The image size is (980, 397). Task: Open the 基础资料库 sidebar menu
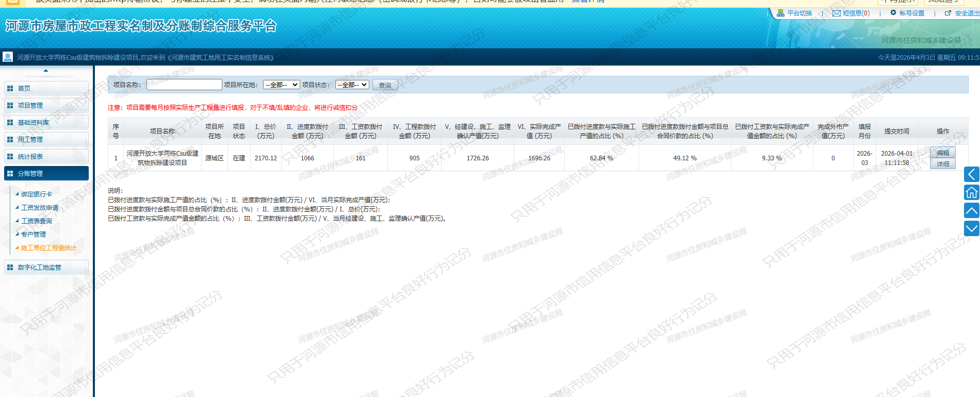pyautogui.click(x=46, y=122)
